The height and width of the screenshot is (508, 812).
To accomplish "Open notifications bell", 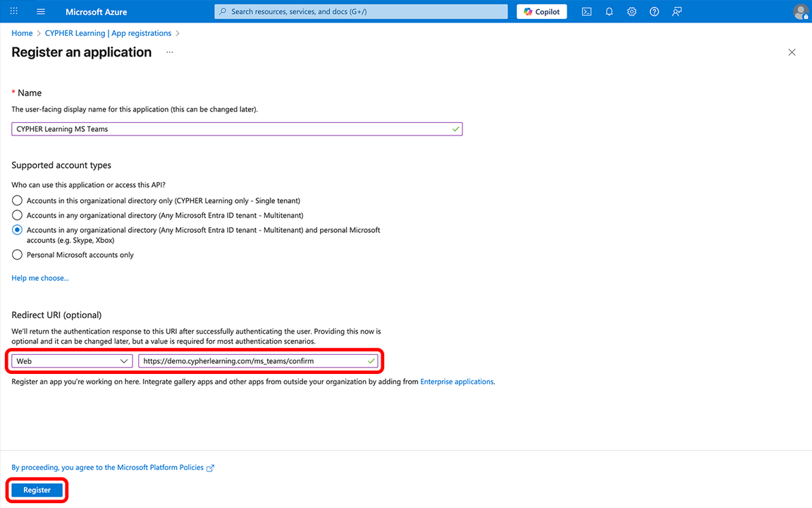I will [609, 11].
